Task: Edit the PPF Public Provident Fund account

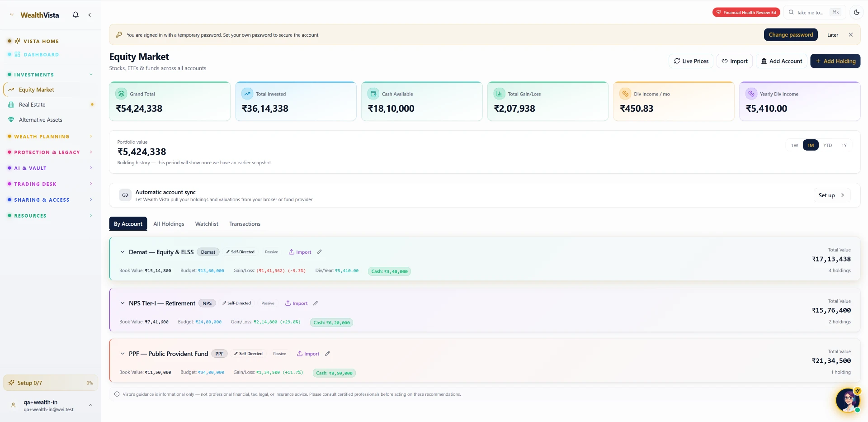Action: pos(327,354)
